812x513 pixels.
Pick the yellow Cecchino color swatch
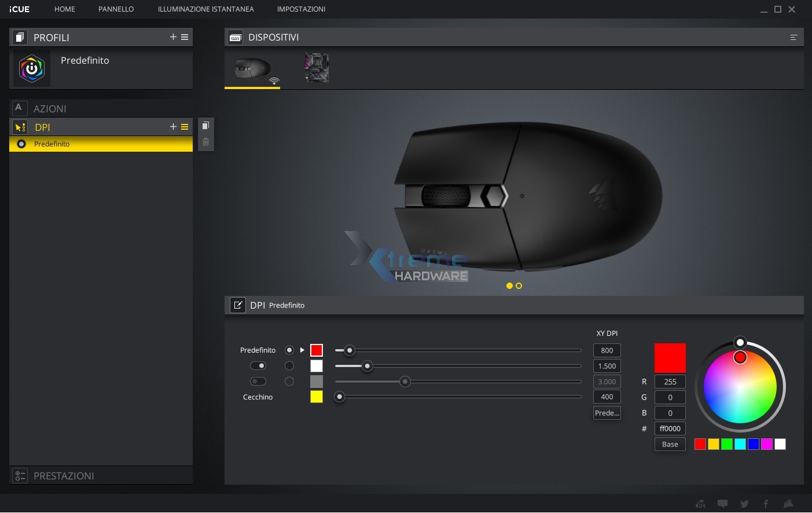pyautogui.click(x=317, y=397)
